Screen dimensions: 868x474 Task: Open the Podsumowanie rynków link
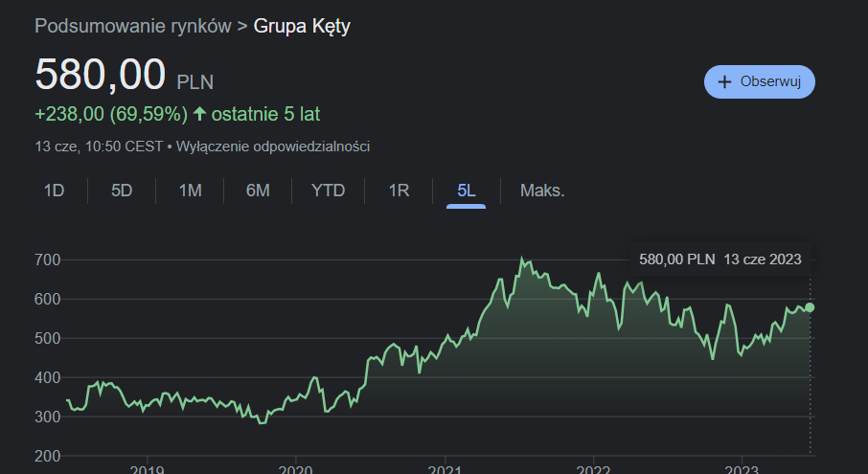click(132, 26)
